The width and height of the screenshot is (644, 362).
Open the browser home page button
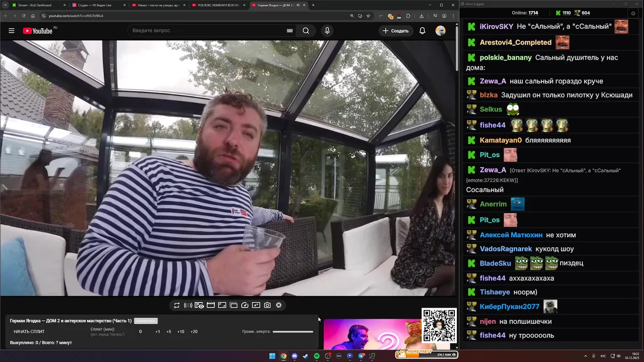point(33,16)
